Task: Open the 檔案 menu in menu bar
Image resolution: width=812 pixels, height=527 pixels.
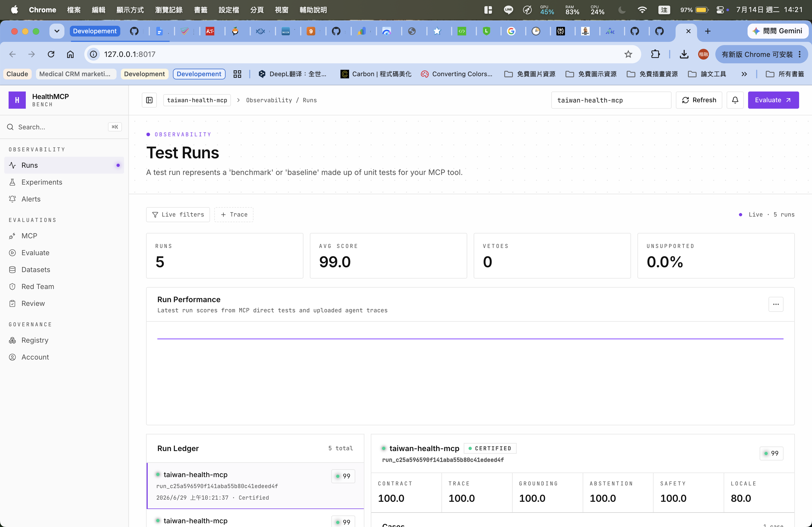Action: click(74, 10)
